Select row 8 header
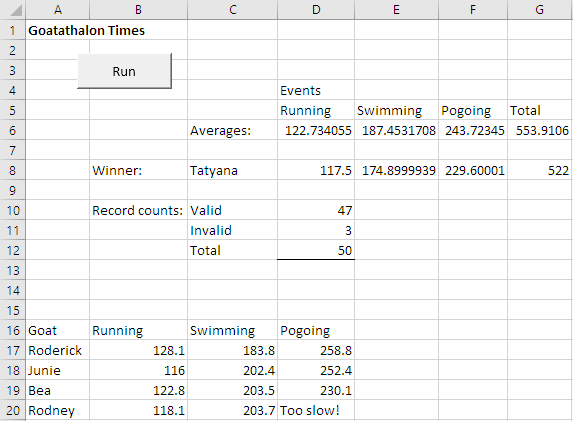 pos(13,170)
